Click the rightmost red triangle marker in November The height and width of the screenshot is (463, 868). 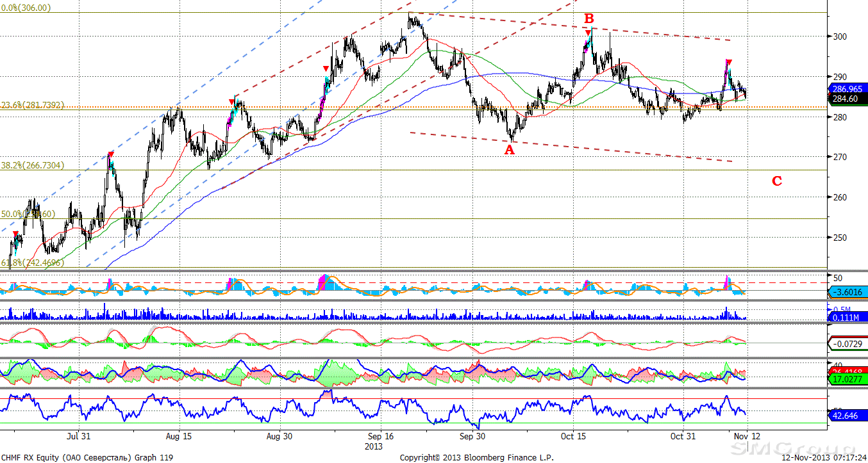click(729, 62)
